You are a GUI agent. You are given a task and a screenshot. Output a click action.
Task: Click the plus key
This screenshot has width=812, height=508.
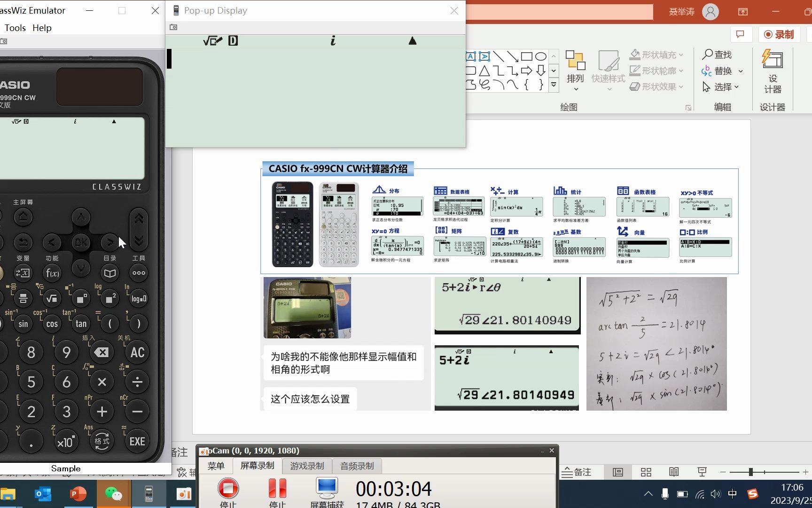[x=101, y=412]
